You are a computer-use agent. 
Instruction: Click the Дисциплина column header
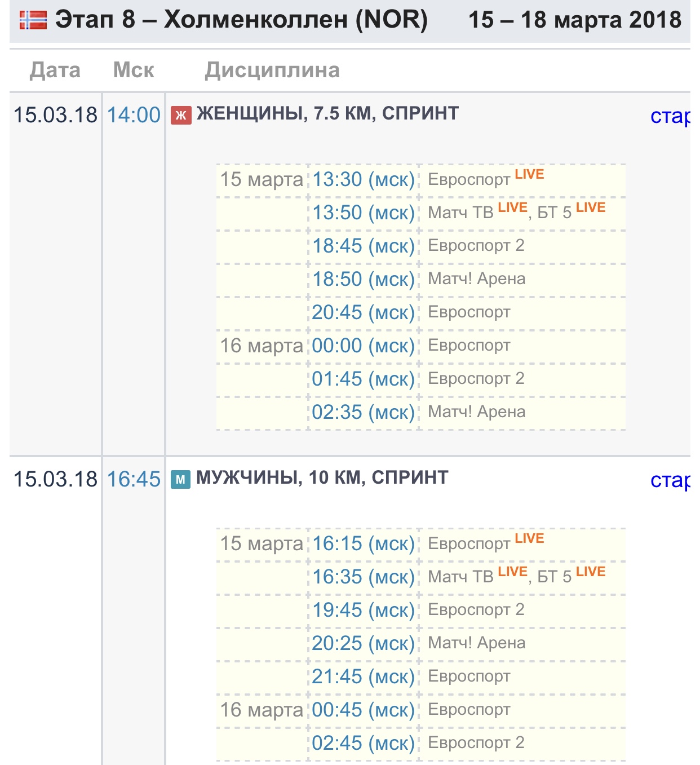272,70
